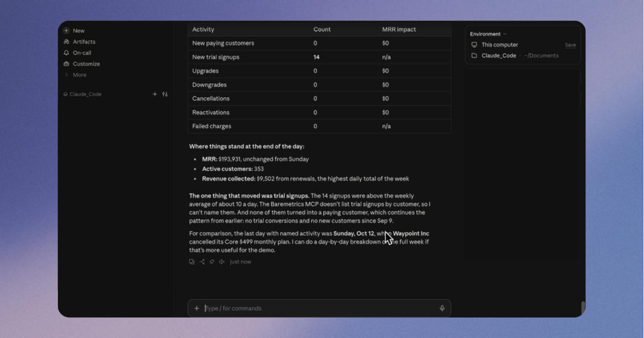Activate the microphone voice input
This screenshot has width=644, height=338.
[442, 308]
